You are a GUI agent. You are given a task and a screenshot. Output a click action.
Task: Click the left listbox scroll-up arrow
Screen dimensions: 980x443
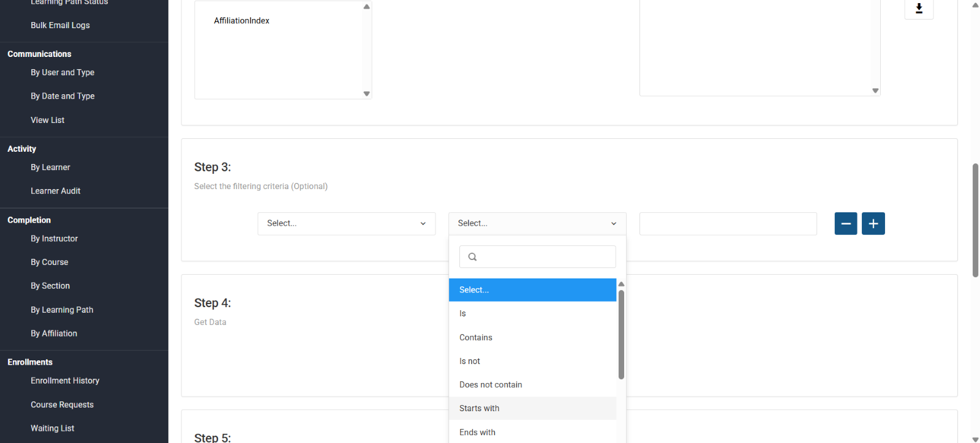point(366,7)
